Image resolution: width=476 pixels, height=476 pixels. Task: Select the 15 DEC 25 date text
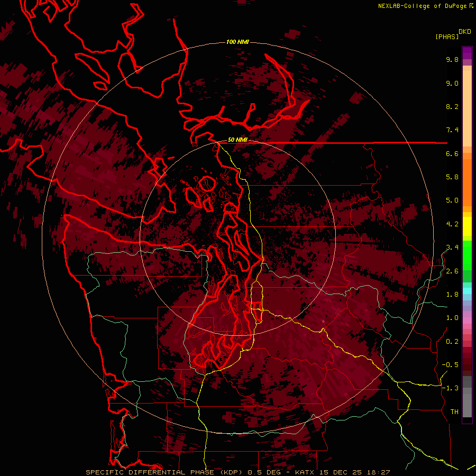[340, 472]
